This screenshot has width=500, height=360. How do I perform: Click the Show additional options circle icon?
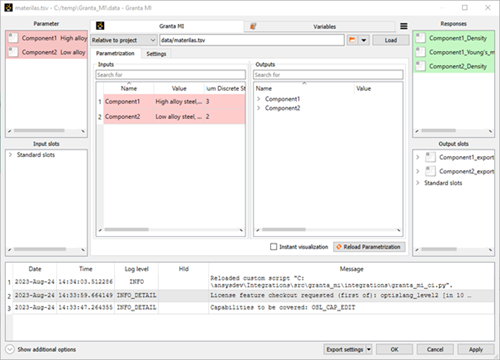[x=10, y=349]
